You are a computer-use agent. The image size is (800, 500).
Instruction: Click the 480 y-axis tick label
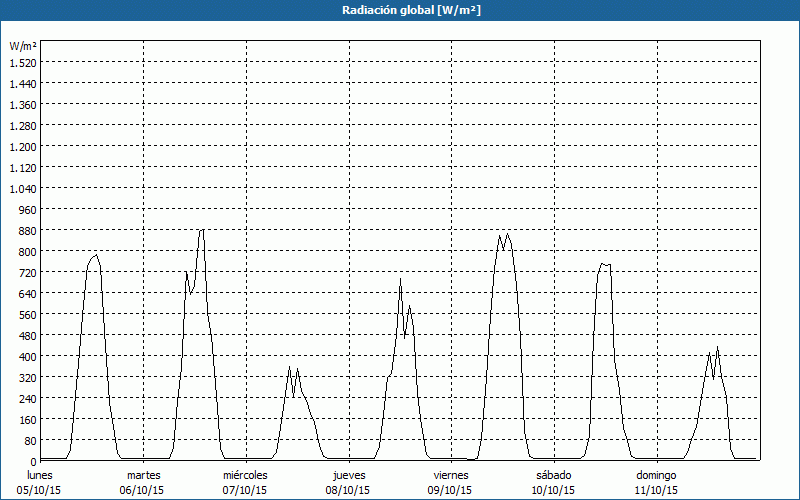point(26,335)
